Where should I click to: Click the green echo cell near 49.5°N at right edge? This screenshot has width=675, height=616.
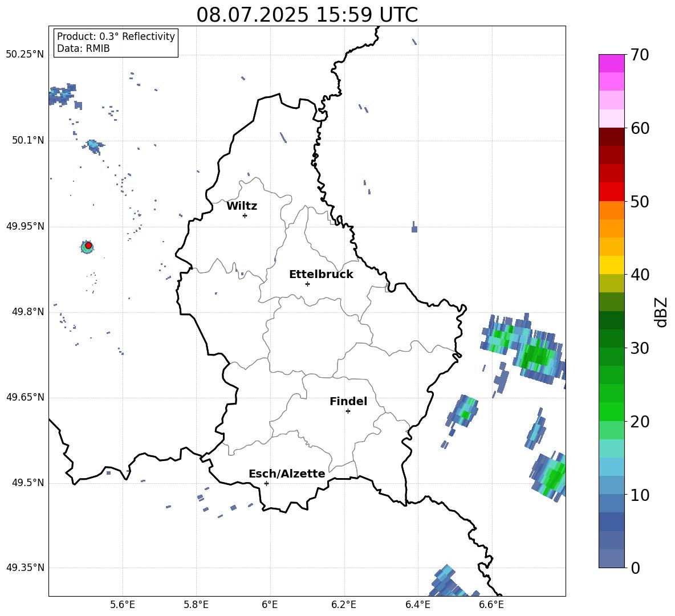[x=548, y=476]
